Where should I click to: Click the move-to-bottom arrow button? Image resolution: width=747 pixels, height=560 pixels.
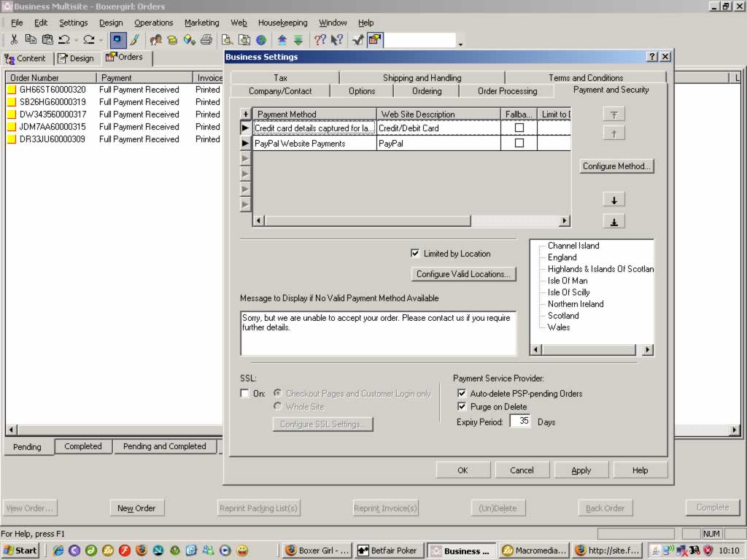[x=614, y=222]
